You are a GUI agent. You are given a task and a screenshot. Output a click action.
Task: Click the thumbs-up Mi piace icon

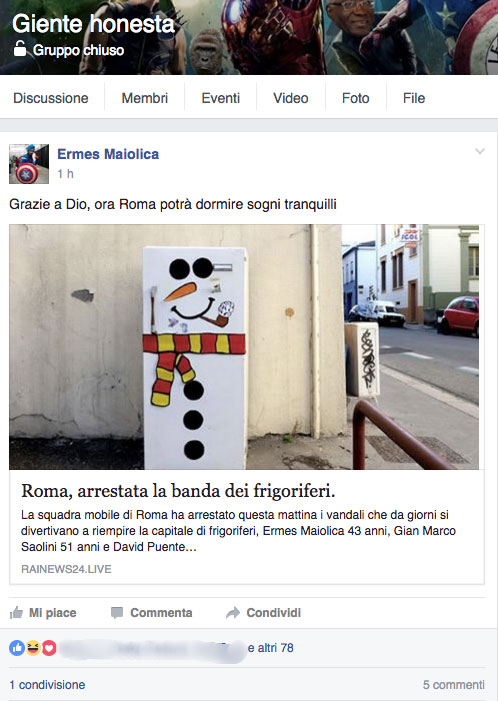coord(17,612)
